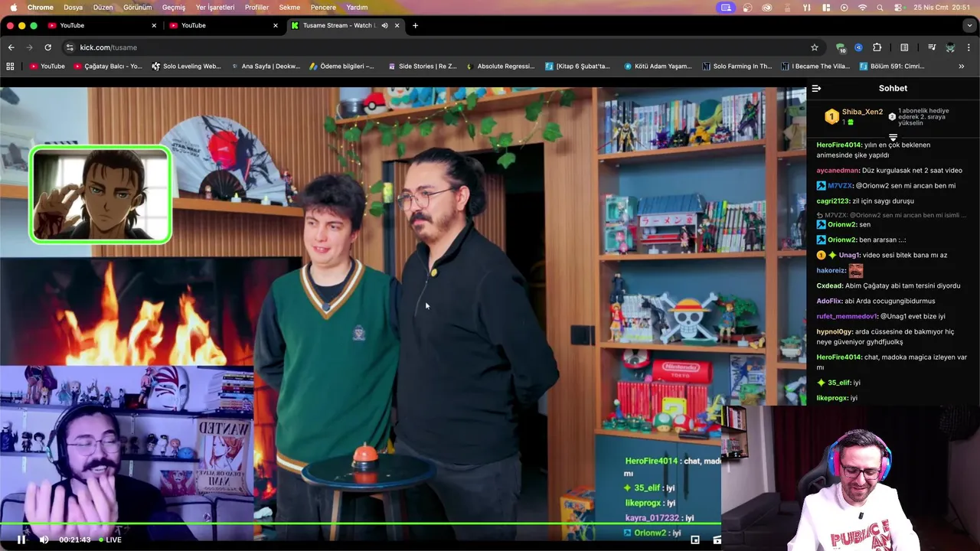Open Çağatay Balcı bookmark
This screenshot has width=980, height=551.
click(x=108, y=67)
